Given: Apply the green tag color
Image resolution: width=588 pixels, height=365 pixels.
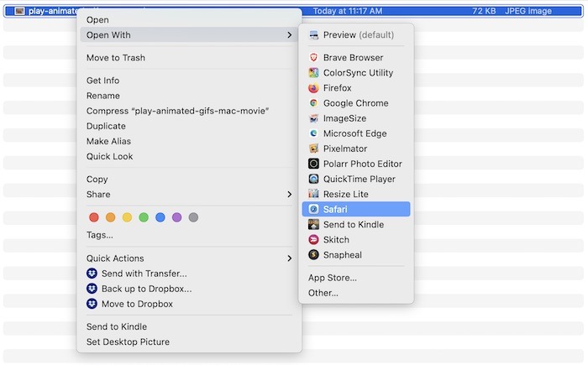Looking at the screenshot, I should [144, 217].
